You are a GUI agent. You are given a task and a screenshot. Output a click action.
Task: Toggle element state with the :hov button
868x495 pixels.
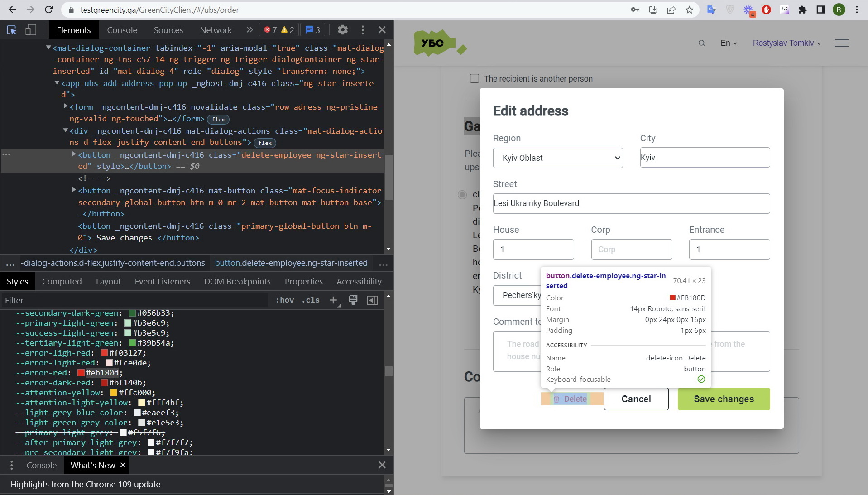[x=284, y=300]
